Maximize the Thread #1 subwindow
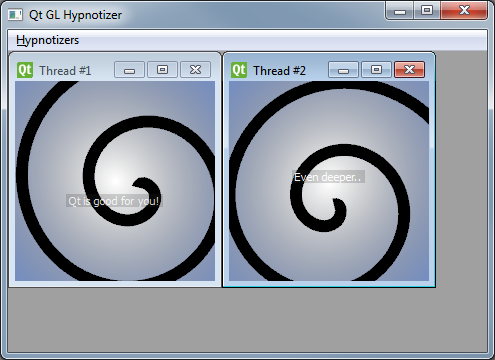Screen dimensions: 495x360 (162, 70)
